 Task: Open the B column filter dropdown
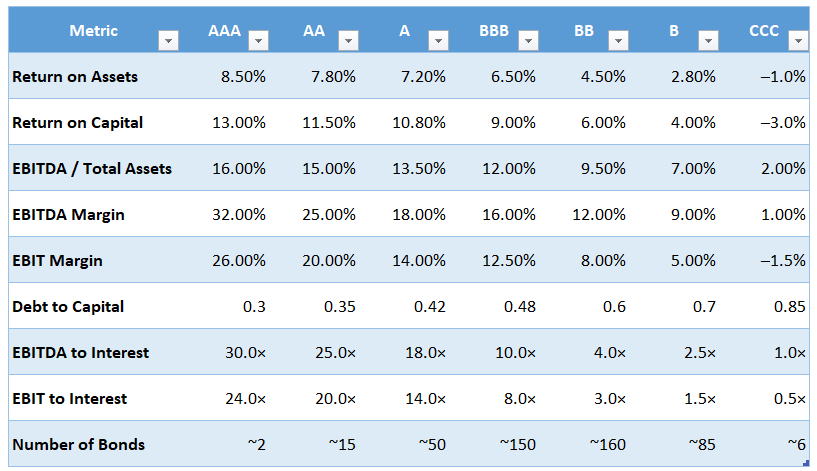click(x=708, y=41)
